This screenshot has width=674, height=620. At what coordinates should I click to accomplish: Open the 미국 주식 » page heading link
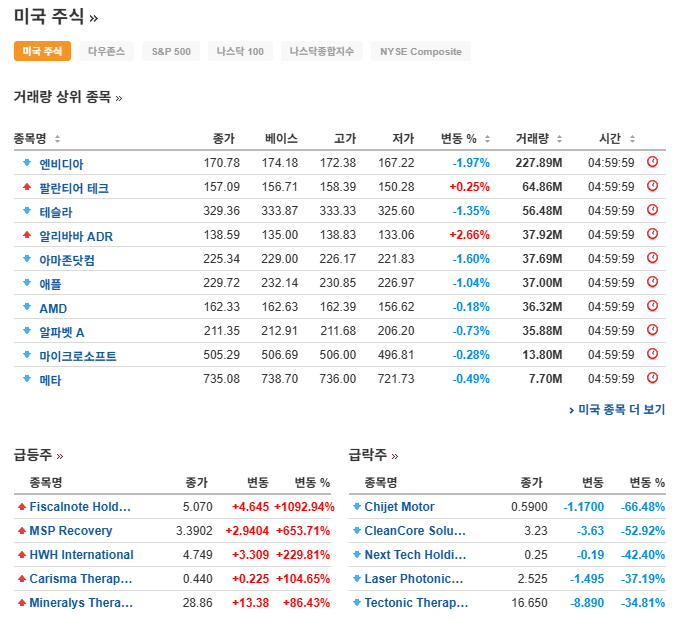pyautogui.click(x=56, y=17)
